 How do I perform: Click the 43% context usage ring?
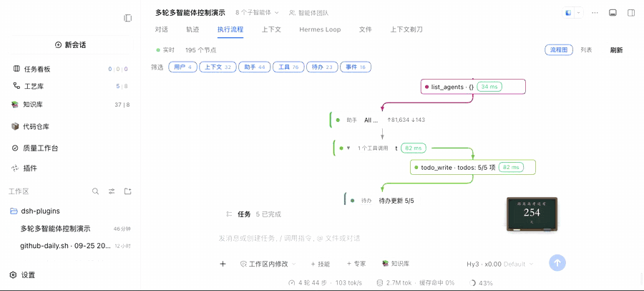tap(472, 283)
